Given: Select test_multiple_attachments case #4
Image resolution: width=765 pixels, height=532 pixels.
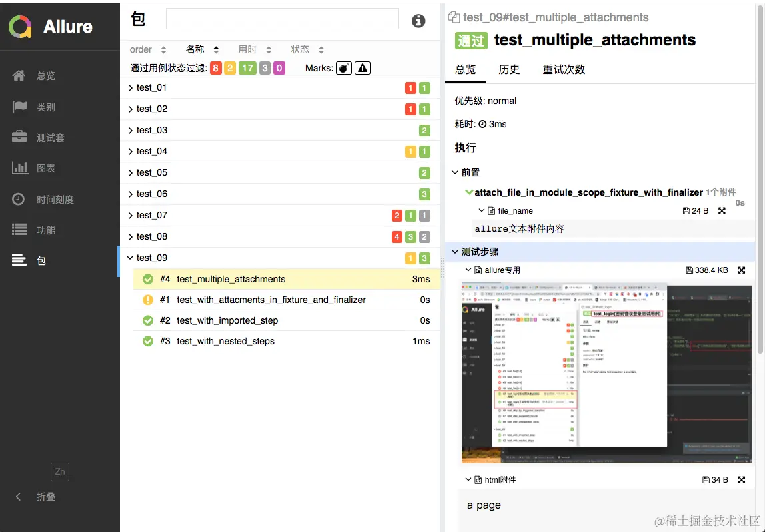Looking at the screenshot, I should click(x=287, y=279).
